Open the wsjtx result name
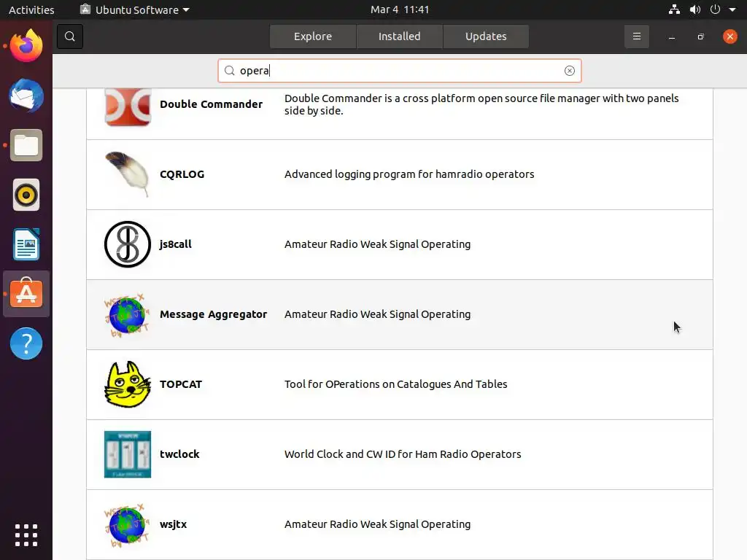This screenshot has height=560, width=747. 174,524
